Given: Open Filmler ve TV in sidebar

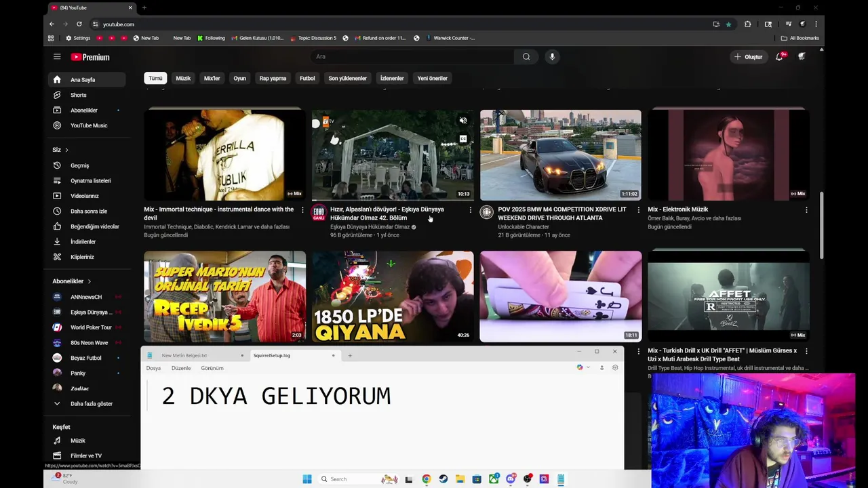Looking at the screenshot, I should (x=87, y=455).
